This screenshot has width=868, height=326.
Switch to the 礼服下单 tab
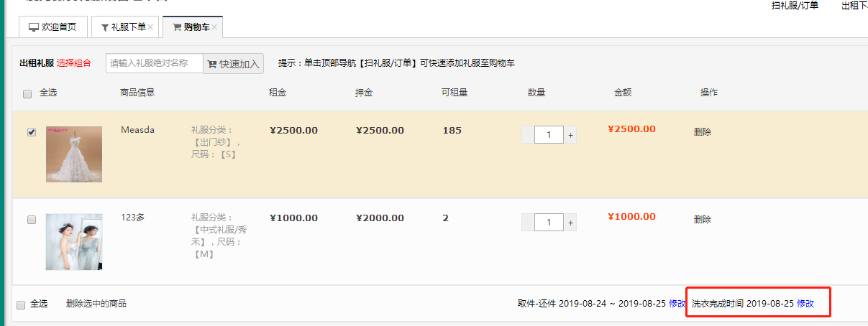tap(122, 27)
